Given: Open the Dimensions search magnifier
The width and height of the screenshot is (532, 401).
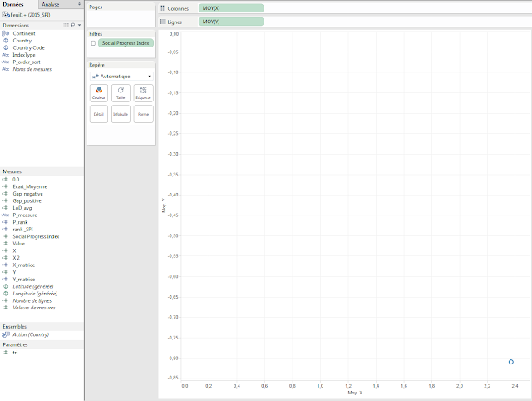Looking at the screenshot, I should [72, 26].
